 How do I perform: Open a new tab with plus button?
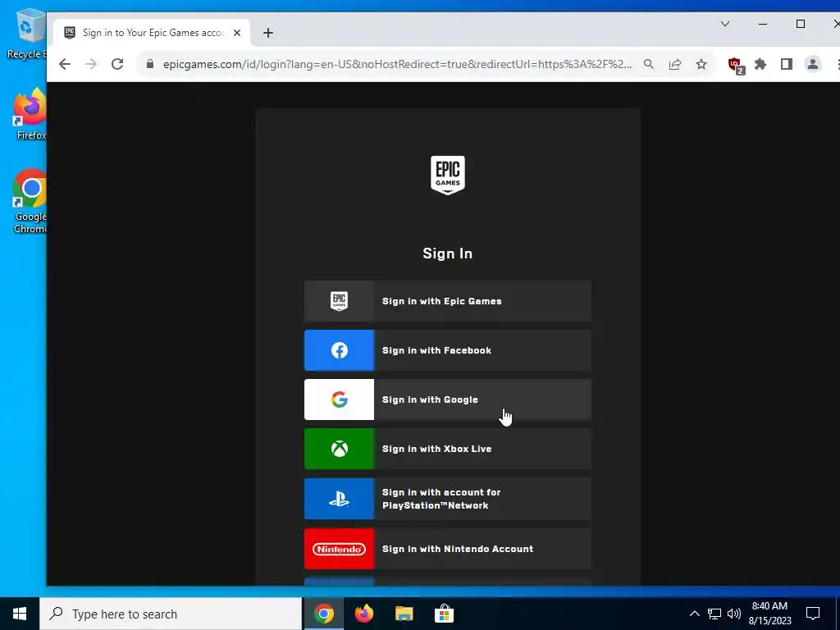[x=268, y=33]
